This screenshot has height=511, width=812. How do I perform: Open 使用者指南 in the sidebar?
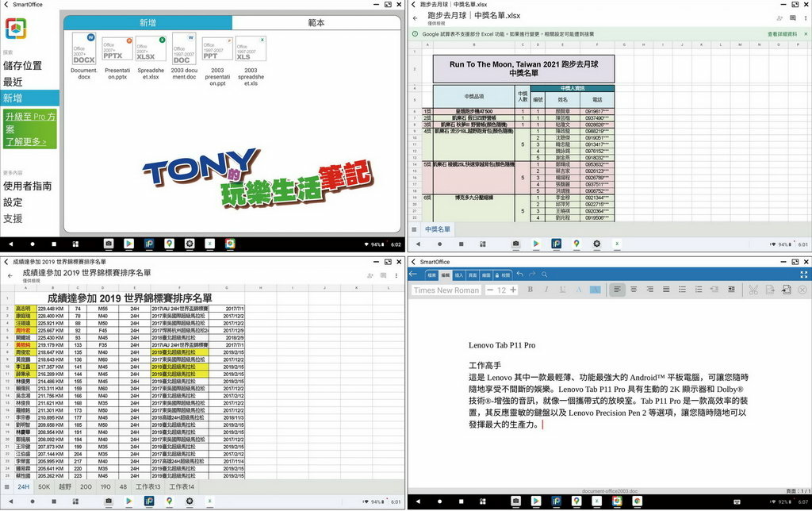[28, 186]
